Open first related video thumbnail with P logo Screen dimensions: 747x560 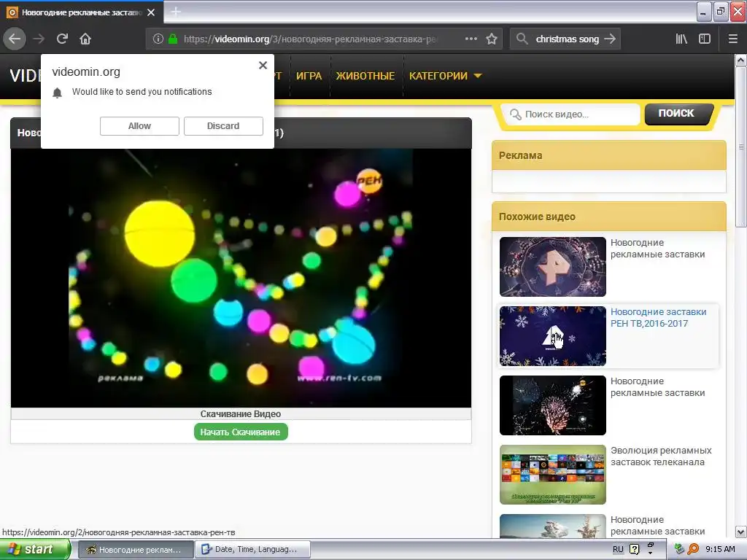[553, 267]
